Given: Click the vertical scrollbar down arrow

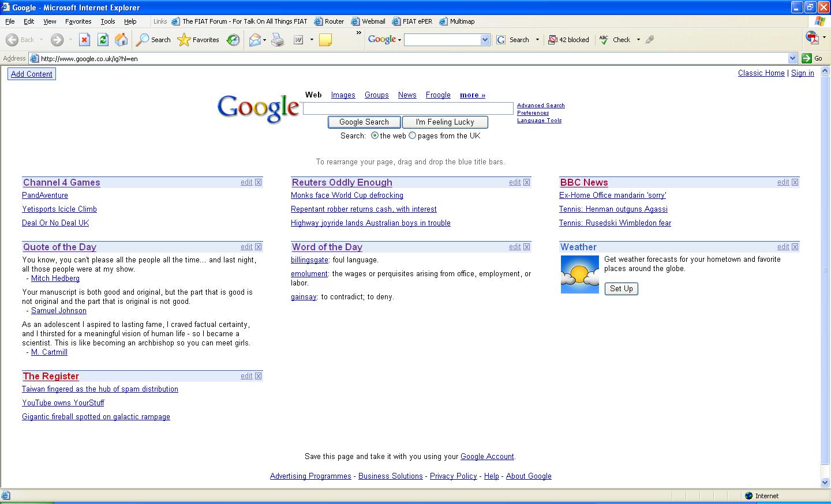Looking at the screenshot, I should pyautogui.click(x=825, y=482).
